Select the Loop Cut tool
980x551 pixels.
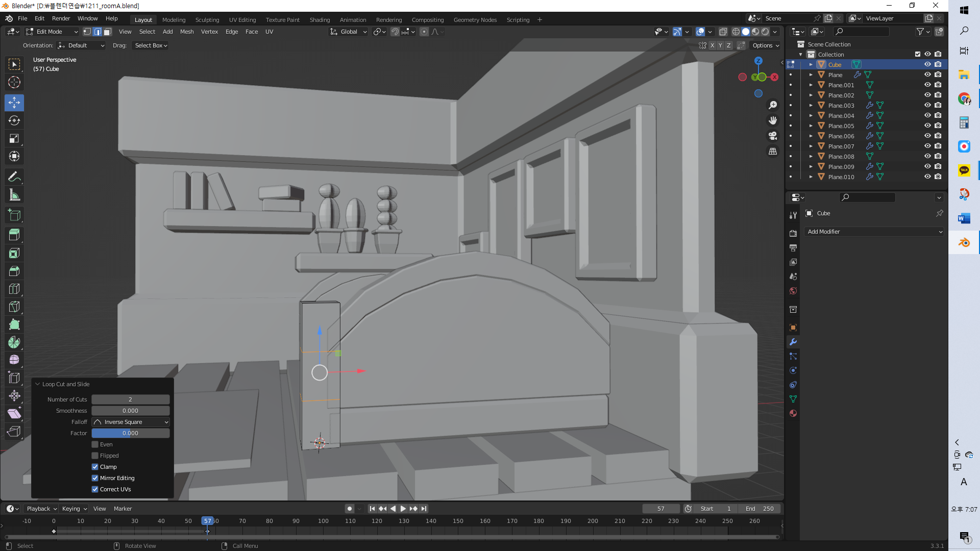coord(14,289)
